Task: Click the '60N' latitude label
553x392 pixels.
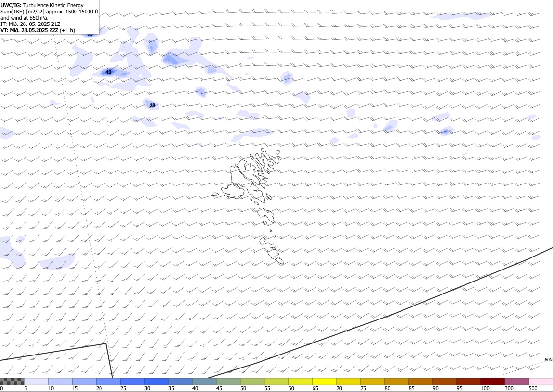Action: [x=548, y=360]
